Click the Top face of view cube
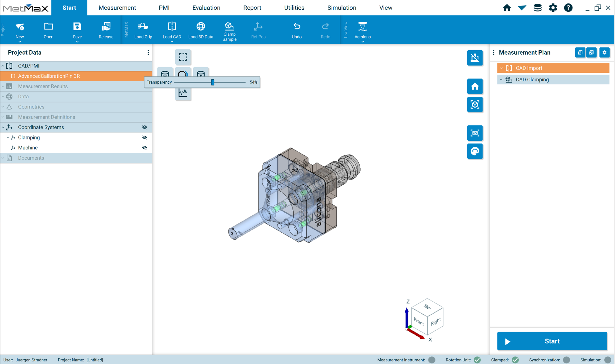Image resolution: width=615 pixels, height=364 pixels. pyautogui.click(x=427, y=307)
